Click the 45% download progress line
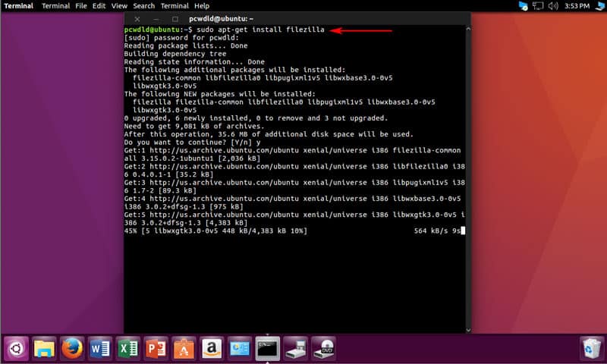The height and width of the screenshot is (364, 607). 215,231
